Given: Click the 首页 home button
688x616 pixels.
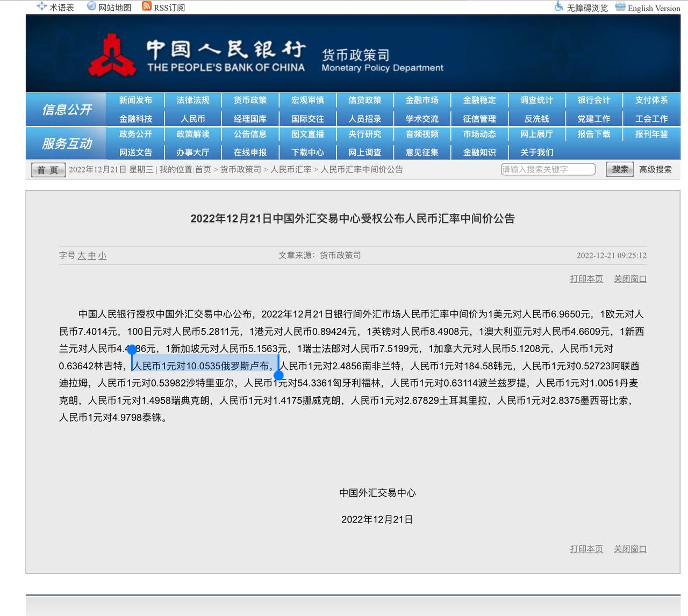Looking at the screenshot, I should [47, 170].
